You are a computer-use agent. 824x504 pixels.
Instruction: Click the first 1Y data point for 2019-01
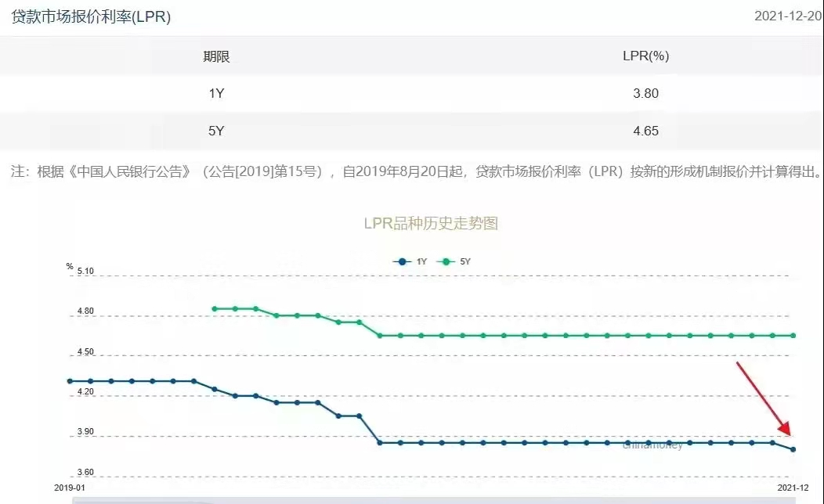click(70, 381)
